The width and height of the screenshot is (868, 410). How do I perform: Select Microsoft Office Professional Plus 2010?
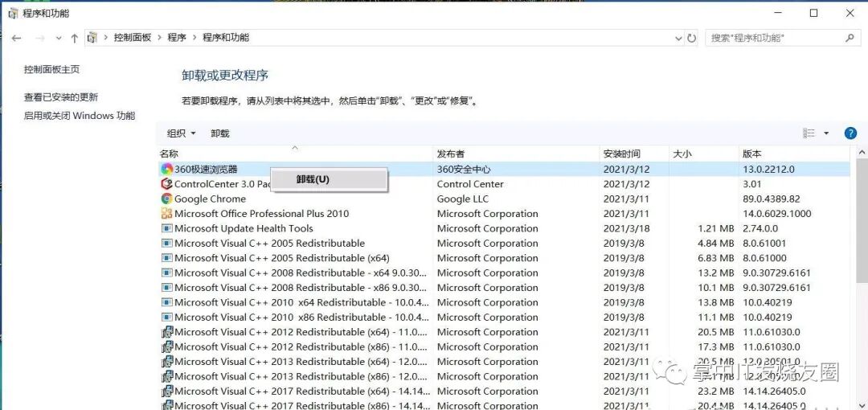click(262, 213)
